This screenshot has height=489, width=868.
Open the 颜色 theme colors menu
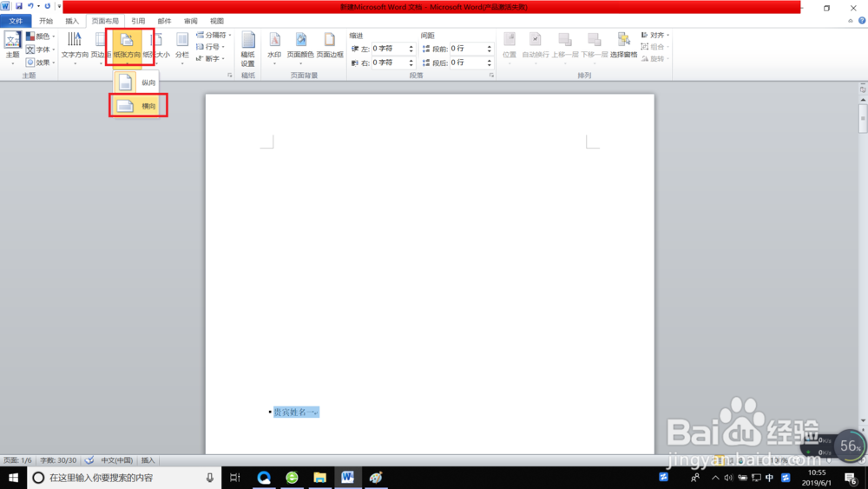pos(41,36)
